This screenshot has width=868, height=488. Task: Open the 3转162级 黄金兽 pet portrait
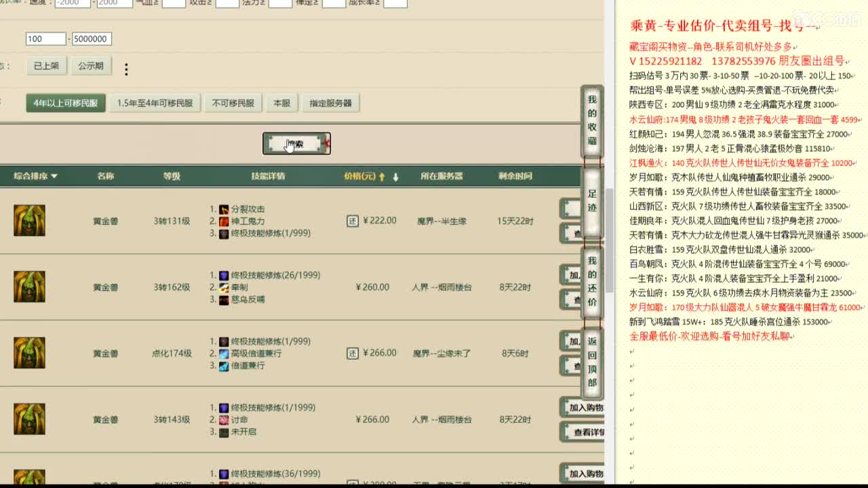click(x=29, y=287)
